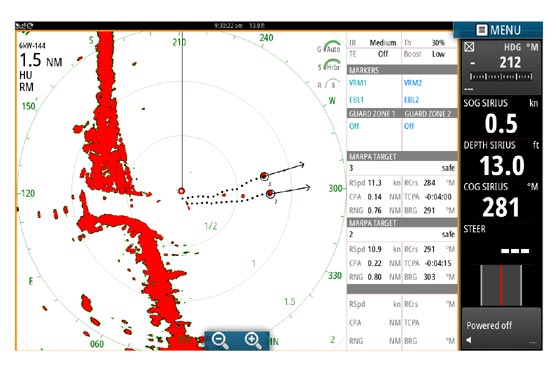Click the RM motion mode label

pyautogui.click(x=26, y=87)
